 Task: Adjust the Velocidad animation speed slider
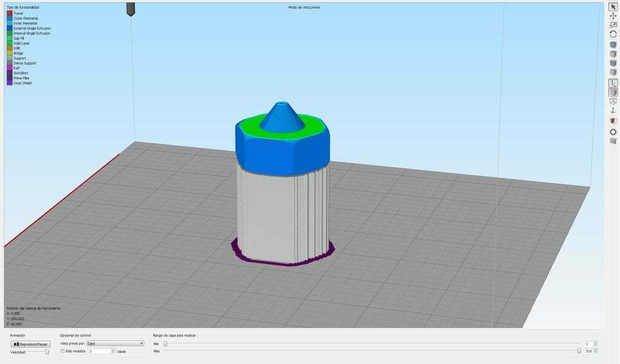tap(47, 352)
